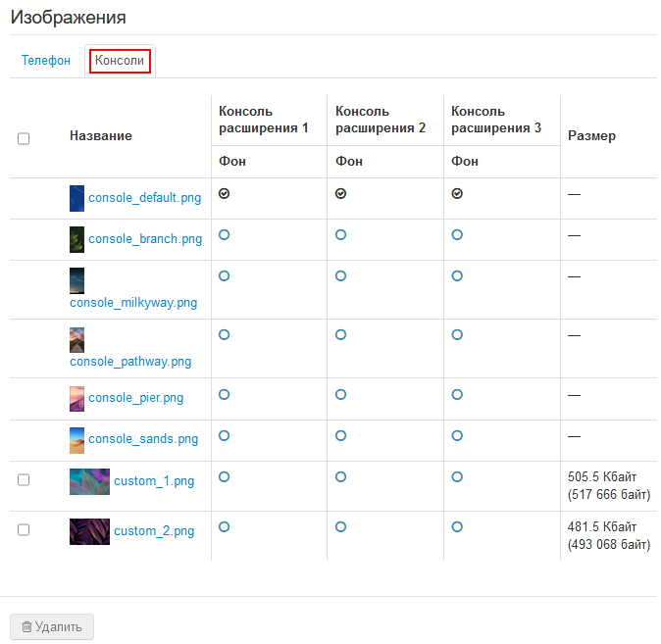Click the custom_2.png file name link
The image size is (661, 644).
[154, 531]
